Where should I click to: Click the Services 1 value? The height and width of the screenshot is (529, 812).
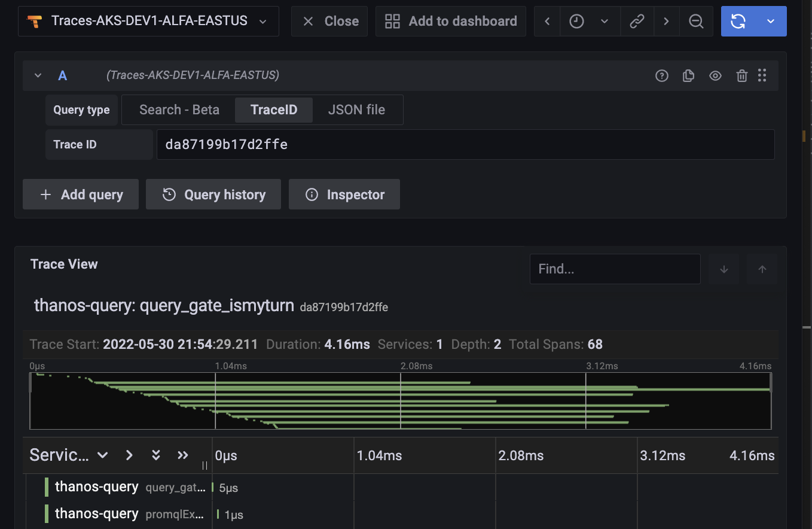440,344
